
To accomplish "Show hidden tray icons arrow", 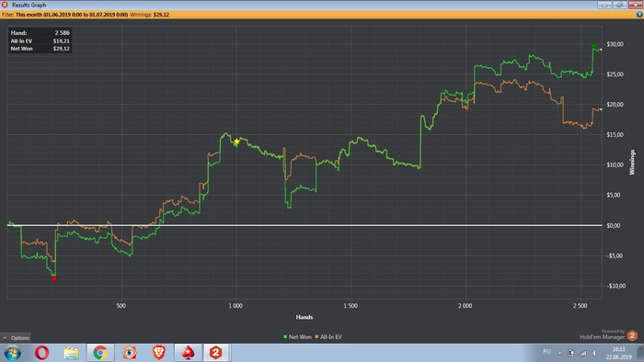I will [x=559, y=353].
